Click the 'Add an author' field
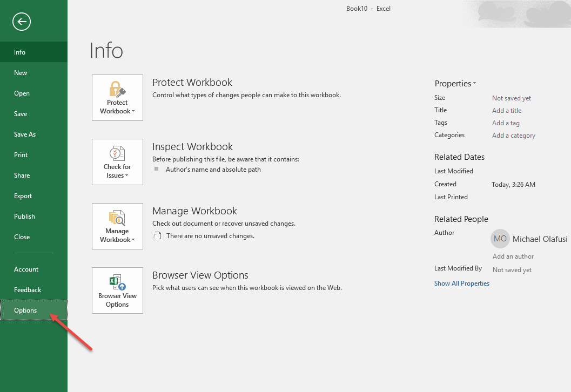 point(513,256)
